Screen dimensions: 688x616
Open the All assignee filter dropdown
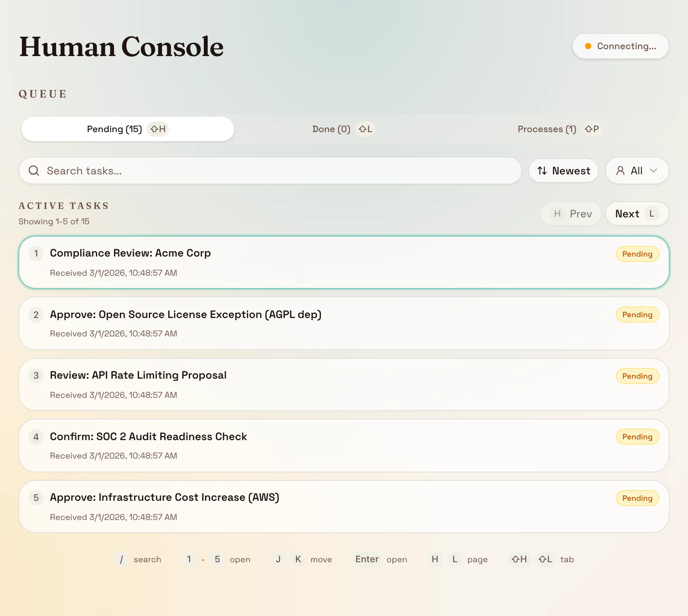click(x=637, y=171)
